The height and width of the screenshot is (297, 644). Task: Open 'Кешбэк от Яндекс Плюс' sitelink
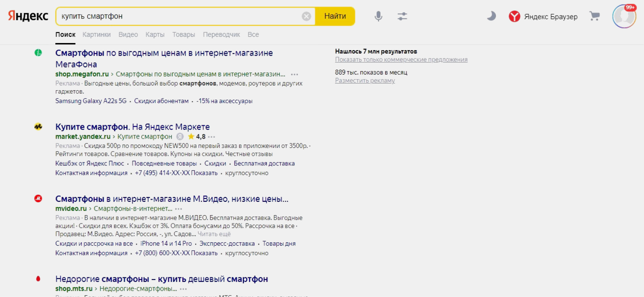[89, 163]
